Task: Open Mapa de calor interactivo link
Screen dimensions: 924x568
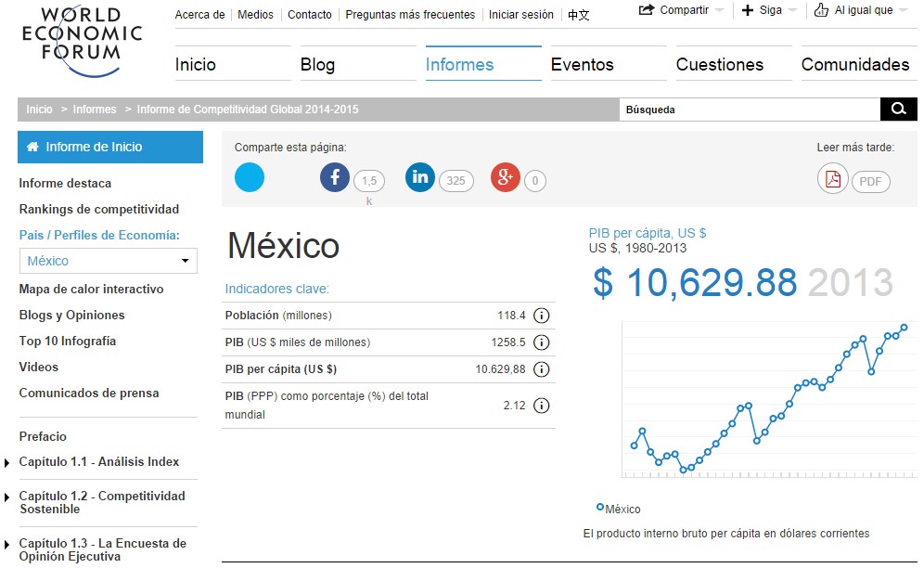Action: click(91, 289)
